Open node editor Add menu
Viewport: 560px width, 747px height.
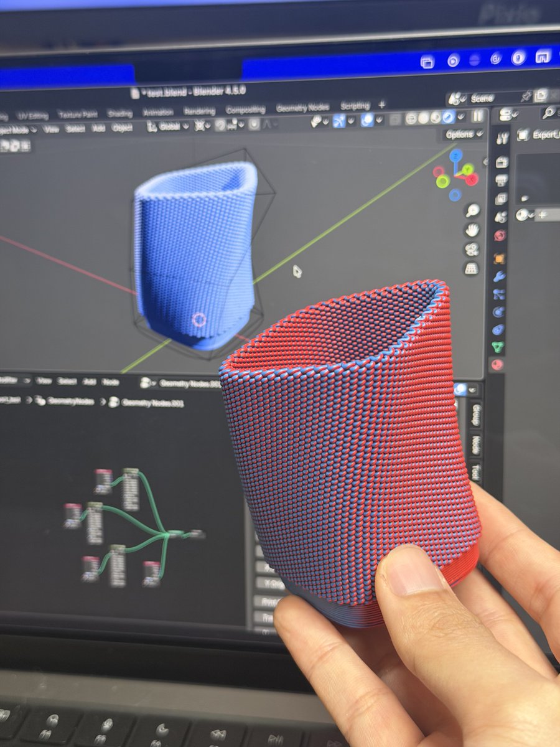pos(90,382)
